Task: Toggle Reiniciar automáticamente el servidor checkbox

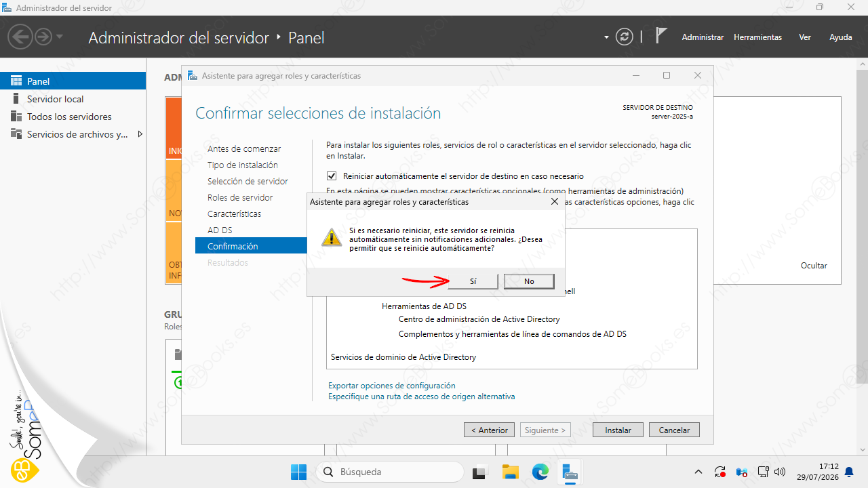Action: point(332,176)
